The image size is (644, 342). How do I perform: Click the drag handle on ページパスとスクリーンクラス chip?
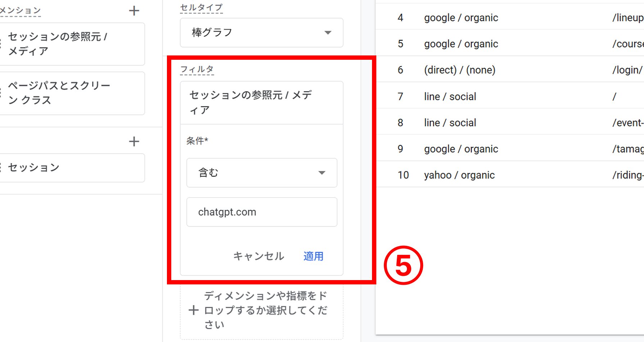(x=2, y=93)
